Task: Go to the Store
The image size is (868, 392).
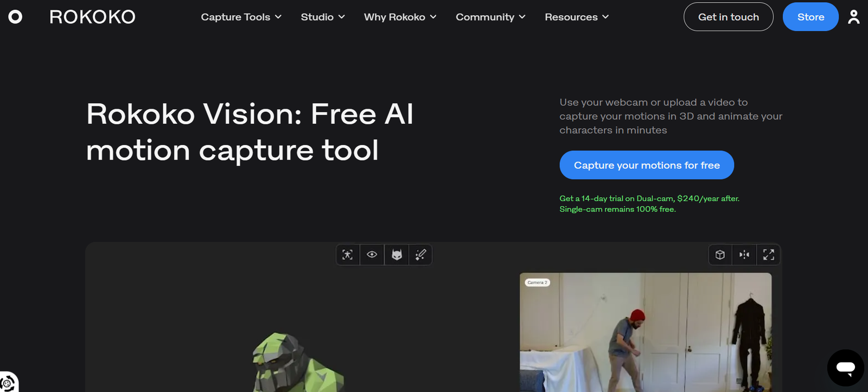Action: coord(810,17)
